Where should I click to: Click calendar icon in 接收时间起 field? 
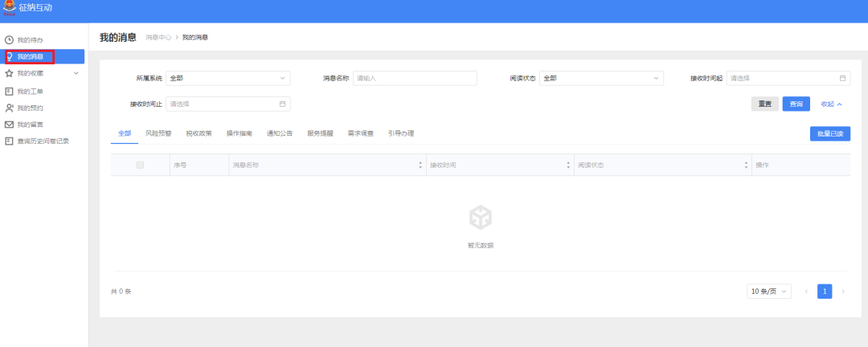pyautogui.click(x=842, y=78)
